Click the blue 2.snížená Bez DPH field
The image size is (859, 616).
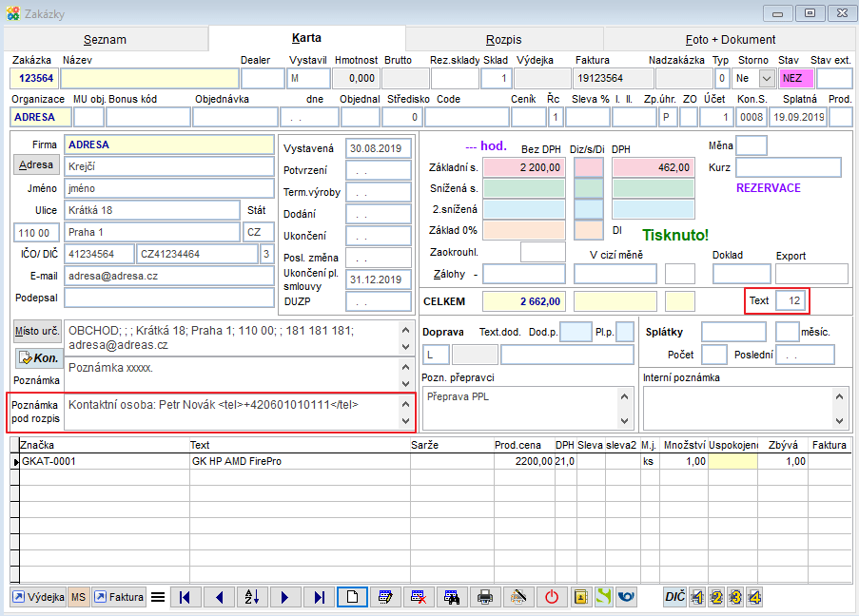524,209
